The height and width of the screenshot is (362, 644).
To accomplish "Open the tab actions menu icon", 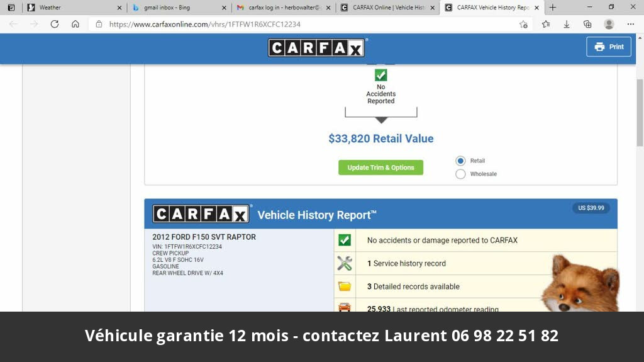I will pos(11,8).
